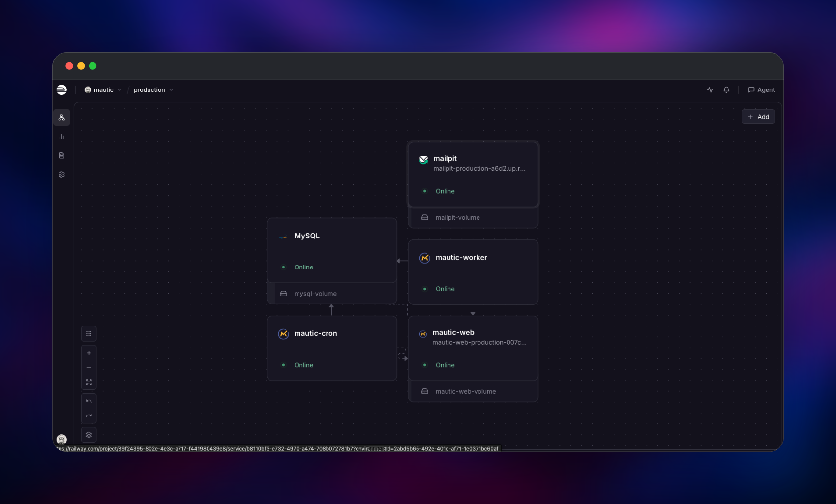Click the mautic-worker service icon
This screenshot has height=504, width=836.
pos(425,258)
